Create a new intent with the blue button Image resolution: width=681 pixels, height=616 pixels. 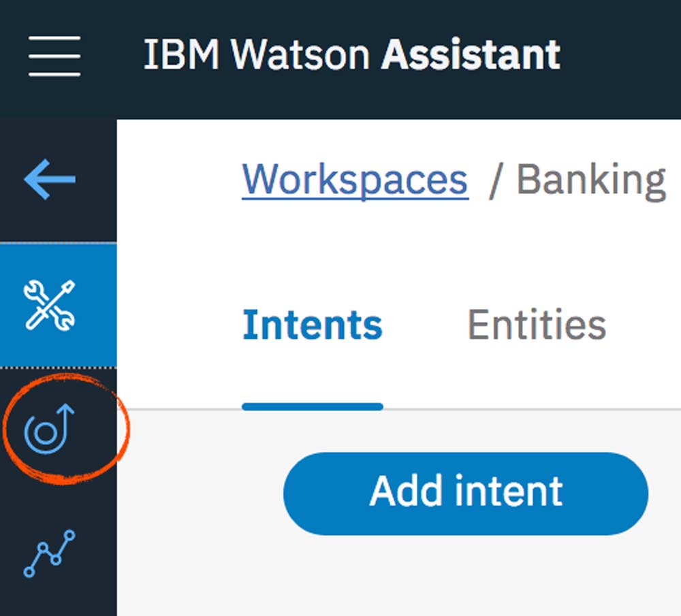466,493
